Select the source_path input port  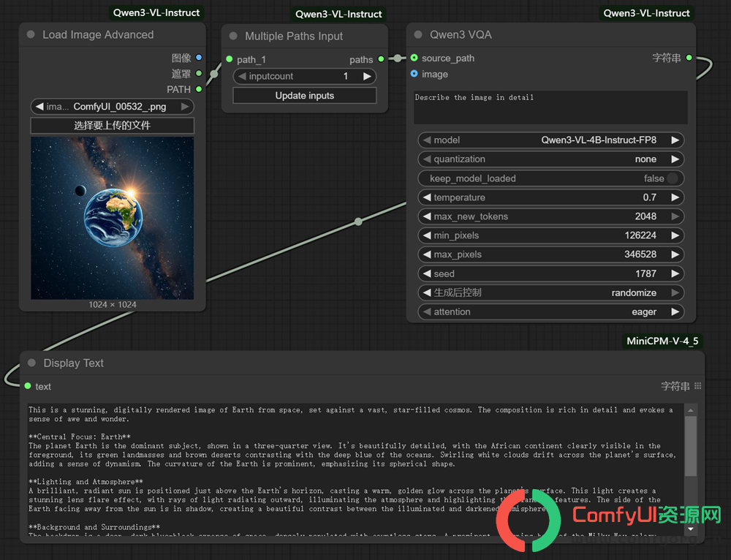pos(414,58)
